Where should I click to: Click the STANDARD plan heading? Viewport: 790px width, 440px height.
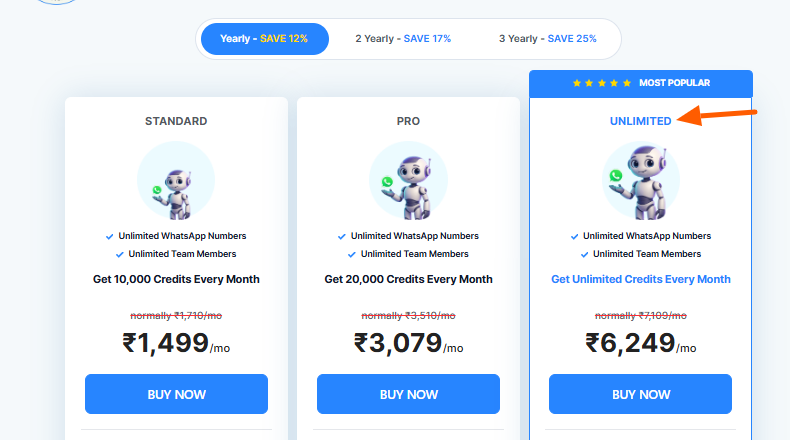coord(176,121)
